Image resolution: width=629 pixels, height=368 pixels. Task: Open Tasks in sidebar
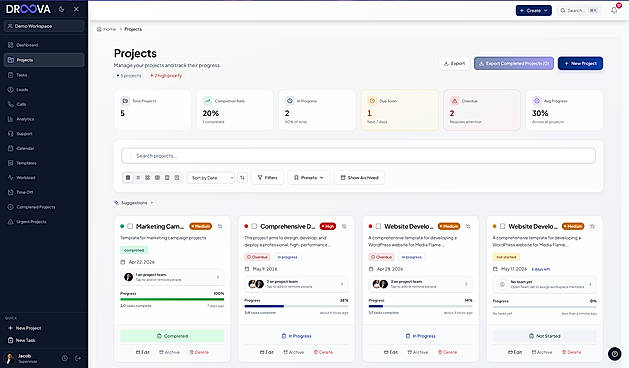click(x=44, y=75)
